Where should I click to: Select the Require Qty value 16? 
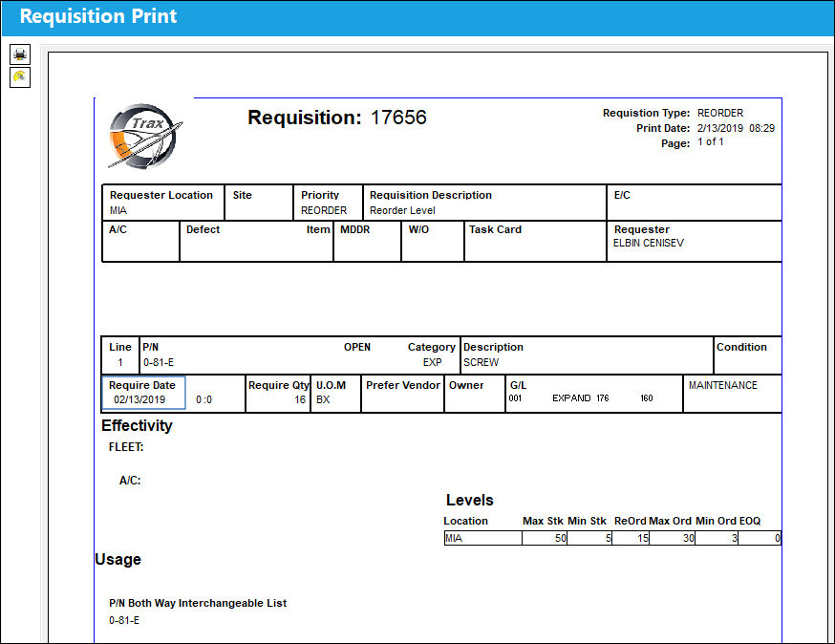click(x=300, y=399)
